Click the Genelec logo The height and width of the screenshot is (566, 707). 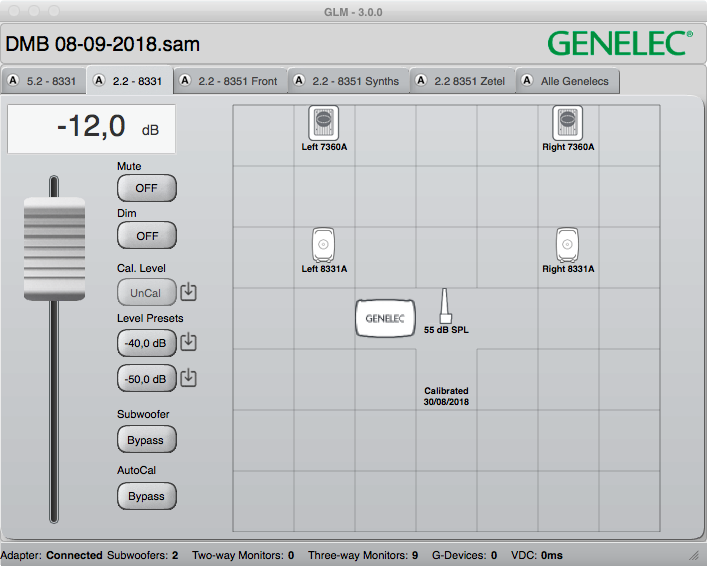coord(620,44)
